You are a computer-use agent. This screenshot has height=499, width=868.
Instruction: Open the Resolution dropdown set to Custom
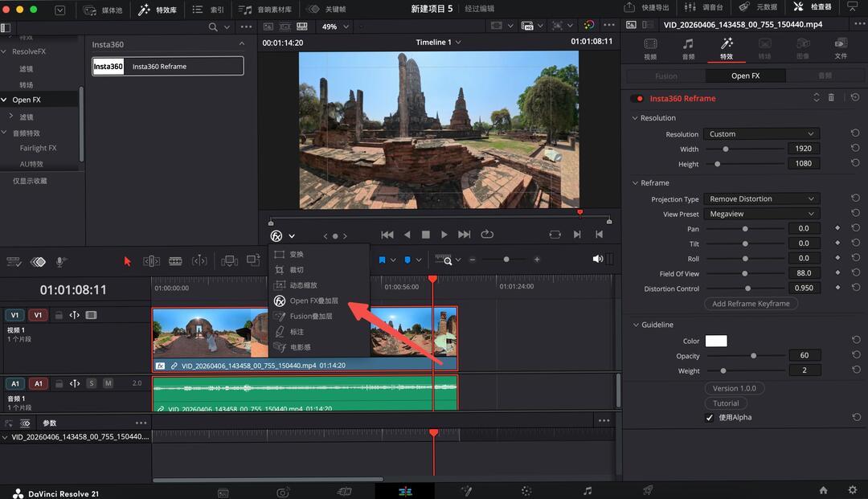pos(761,134)
